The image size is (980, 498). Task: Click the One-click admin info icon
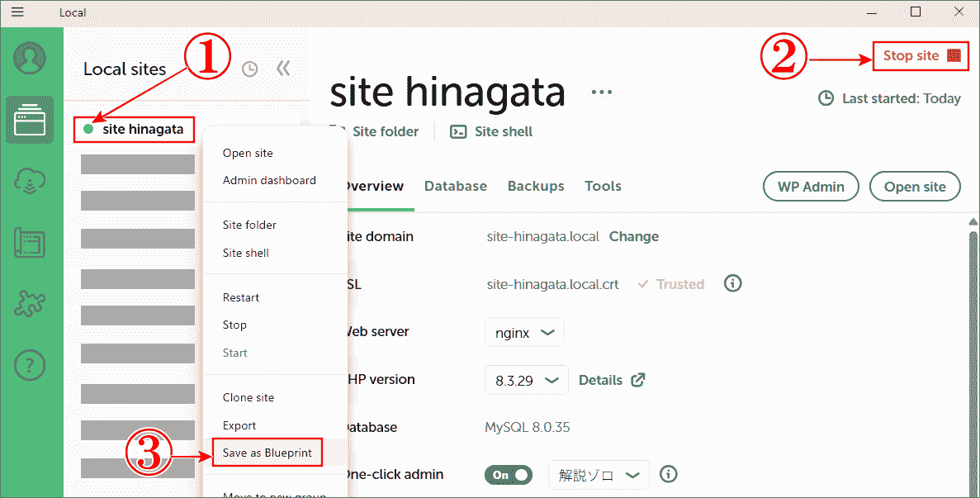tap(668, 474)
